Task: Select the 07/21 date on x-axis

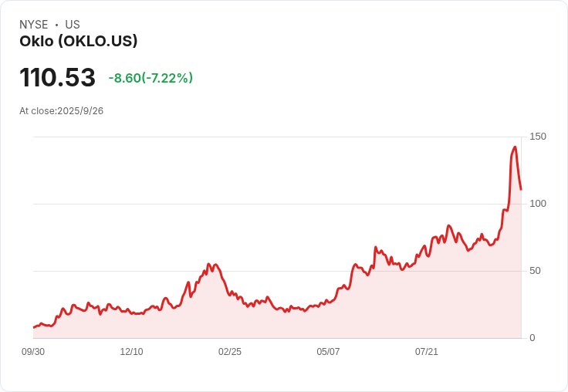Action: (x=427, y=352)
